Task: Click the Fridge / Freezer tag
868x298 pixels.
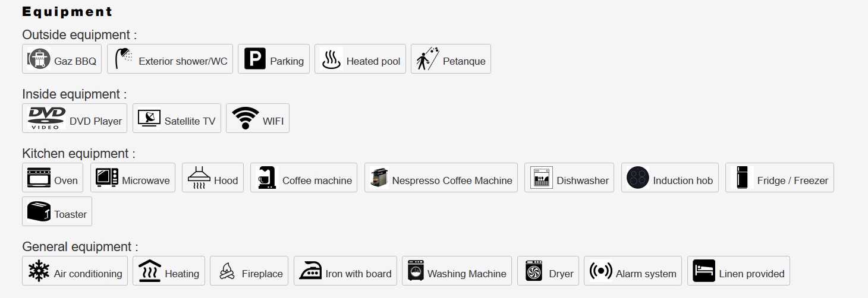Action: pos(780,177)
